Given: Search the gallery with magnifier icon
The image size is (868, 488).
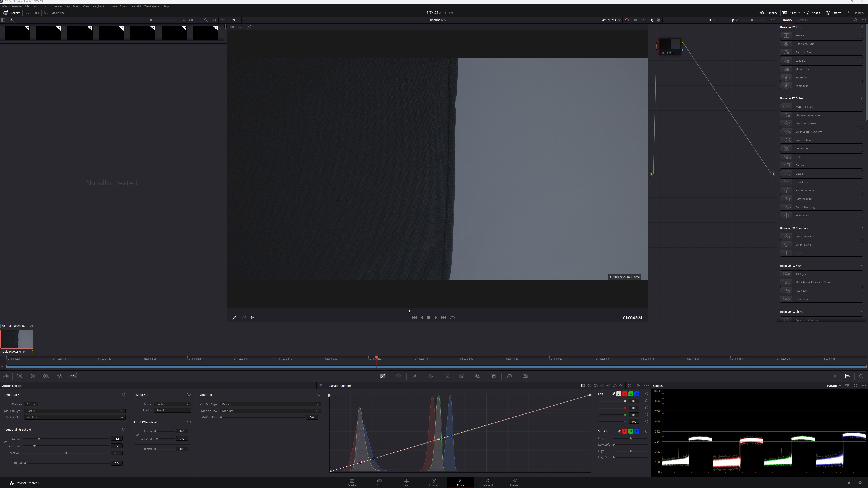Looking at the screenshot, I should [206, 20].
